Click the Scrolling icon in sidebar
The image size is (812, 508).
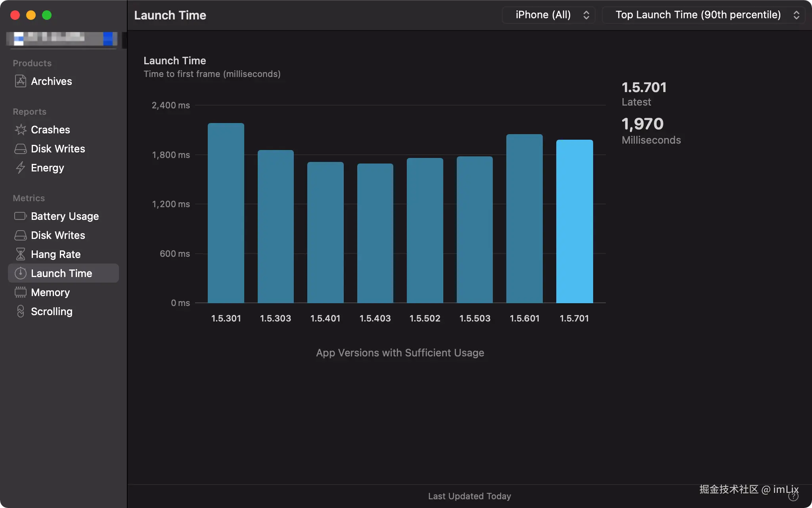[x=20, y=312]
